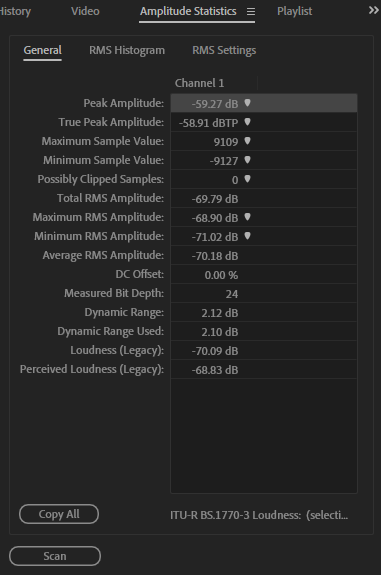Jump to Peak Amplitude location marker

pyautogui.click(x=248, y=103)
